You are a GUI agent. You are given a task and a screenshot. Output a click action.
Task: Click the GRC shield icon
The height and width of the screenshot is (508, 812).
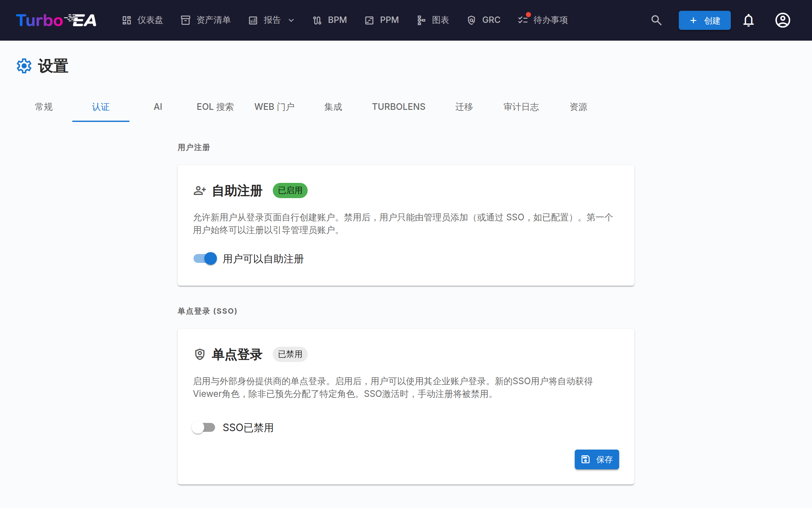(x=471, y=20)
